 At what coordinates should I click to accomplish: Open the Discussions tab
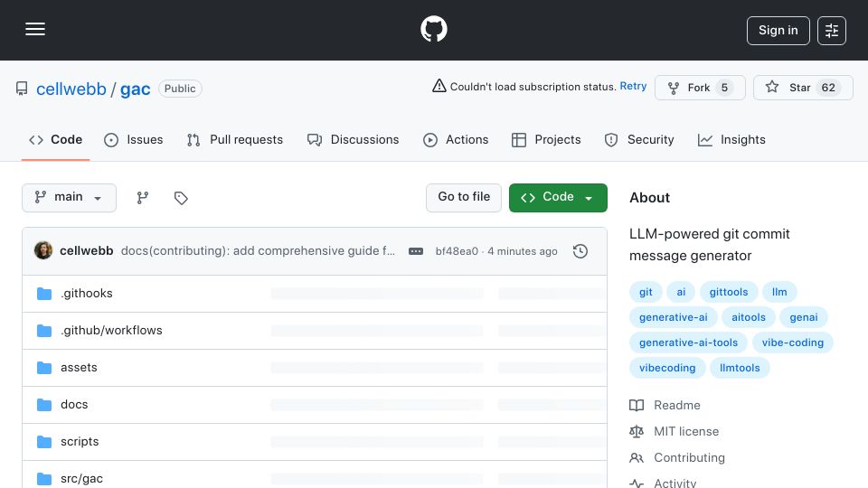tap(354, 140)
